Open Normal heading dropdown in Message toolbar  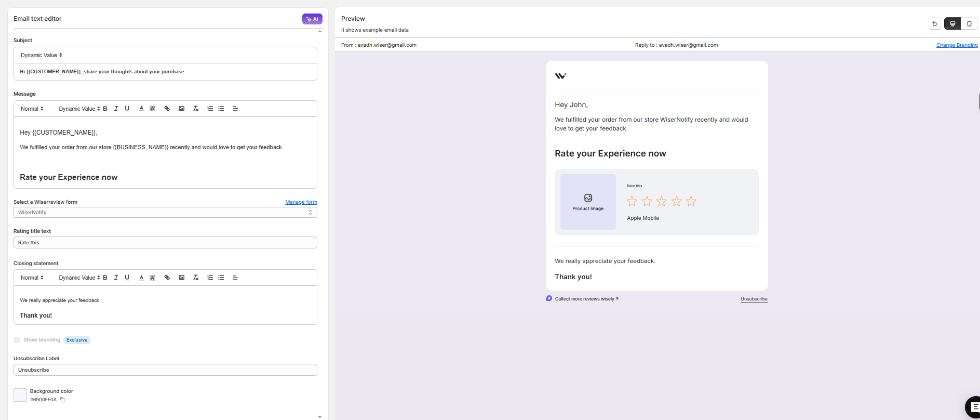click(x=32, y=109)
